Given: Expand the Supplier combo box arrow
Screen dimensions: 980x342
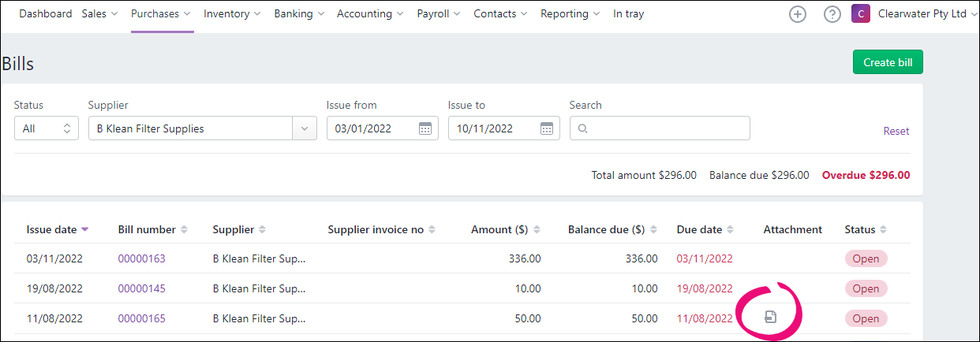Looking at the screenshot, I should coord(304,128).
